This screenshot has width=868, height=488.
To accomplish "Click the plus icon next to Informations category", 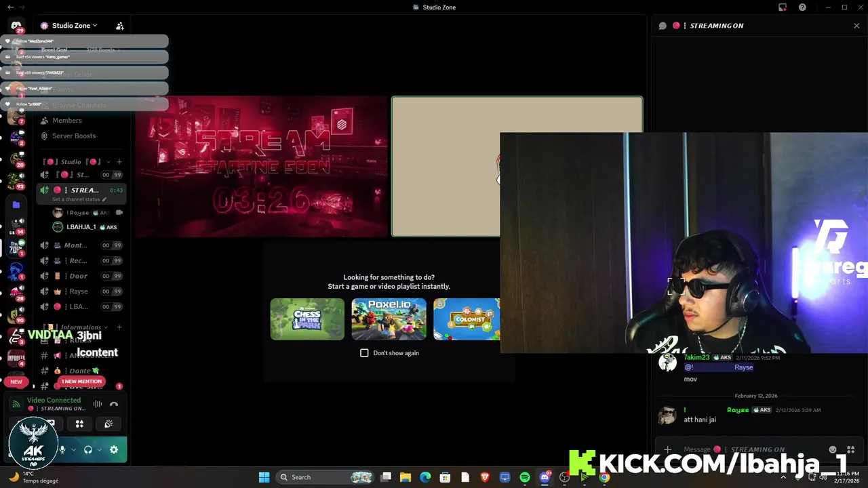I will [x=119, y=327].
